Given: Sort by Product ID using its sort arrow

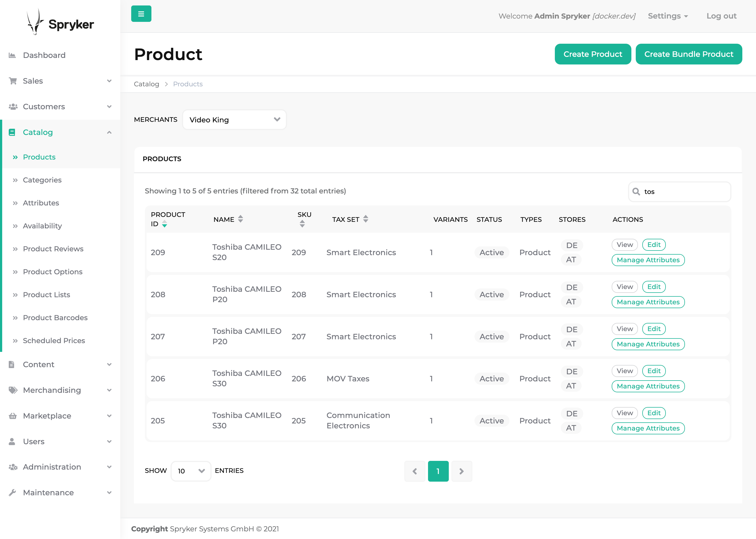Looking at the screenshot, I should [x=164, y=224].
